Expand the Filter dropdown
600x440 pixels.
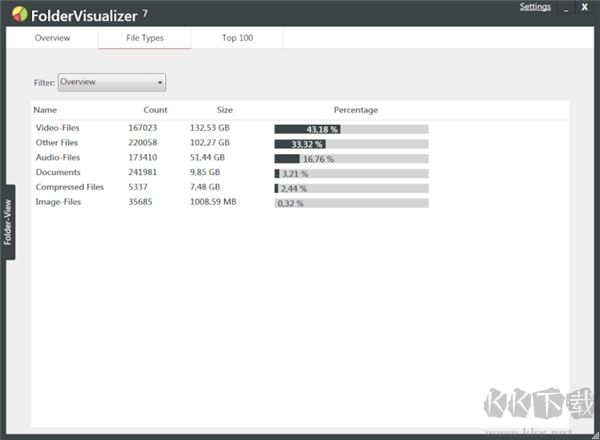[112, 82]
